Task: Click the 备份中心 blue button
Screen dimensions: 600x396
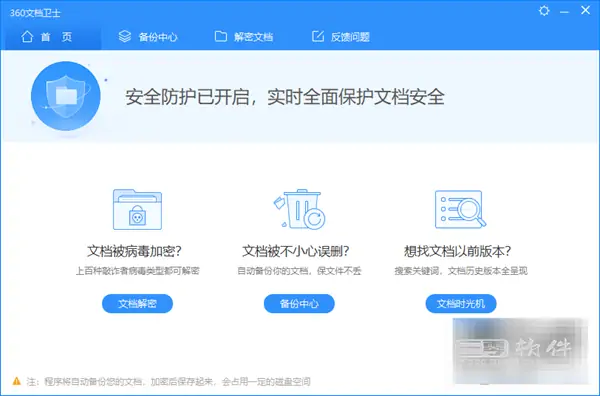Action: [299, 304]
